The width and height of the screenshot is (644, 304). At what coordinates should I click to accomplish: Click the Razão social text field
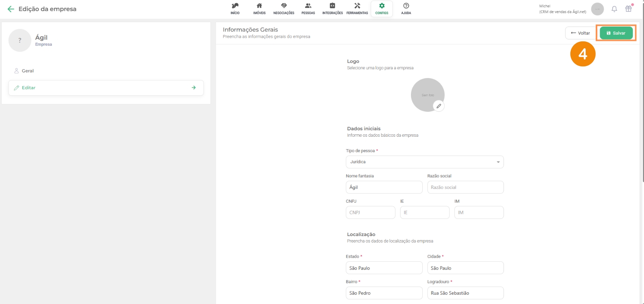click(x=465, y=187)
